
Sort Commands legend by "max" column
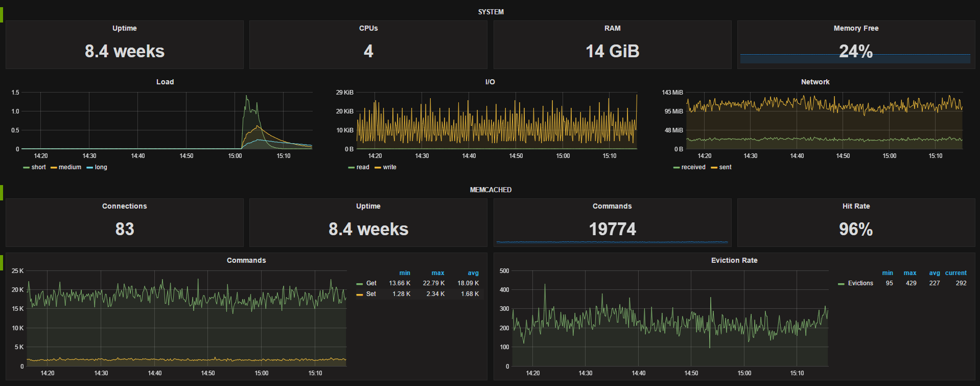[438, 273]
